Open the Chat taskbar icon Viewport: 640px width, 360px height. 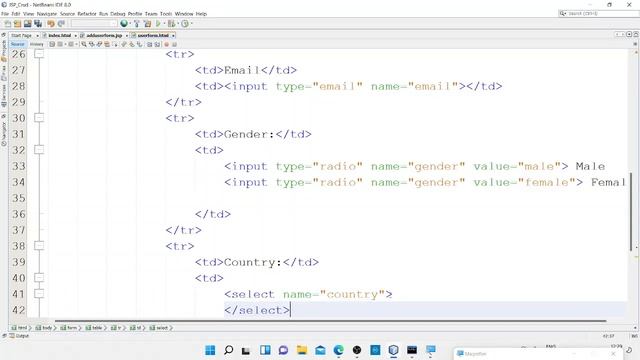click(283, 350)
